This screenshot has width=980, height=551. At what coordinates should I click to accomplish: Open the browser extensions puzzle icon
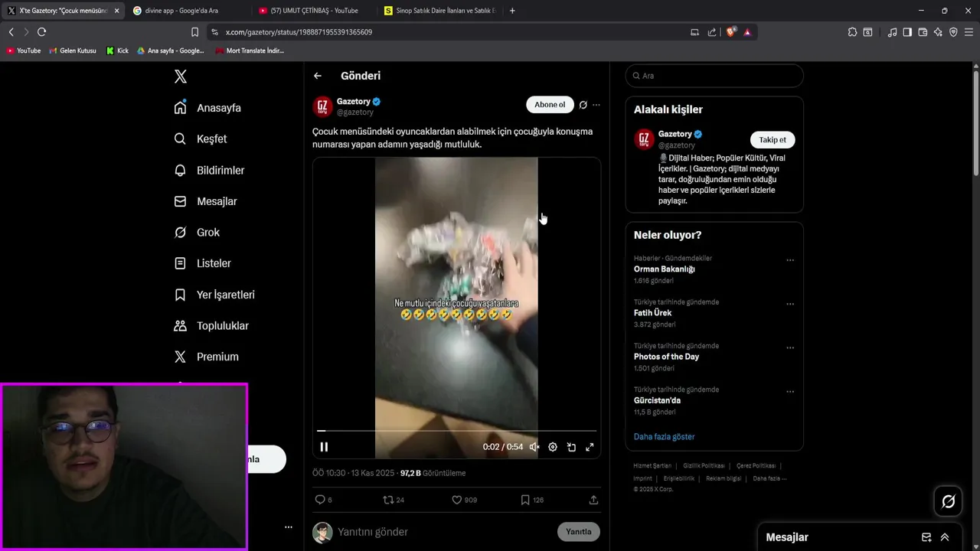[x=852, y=32]
